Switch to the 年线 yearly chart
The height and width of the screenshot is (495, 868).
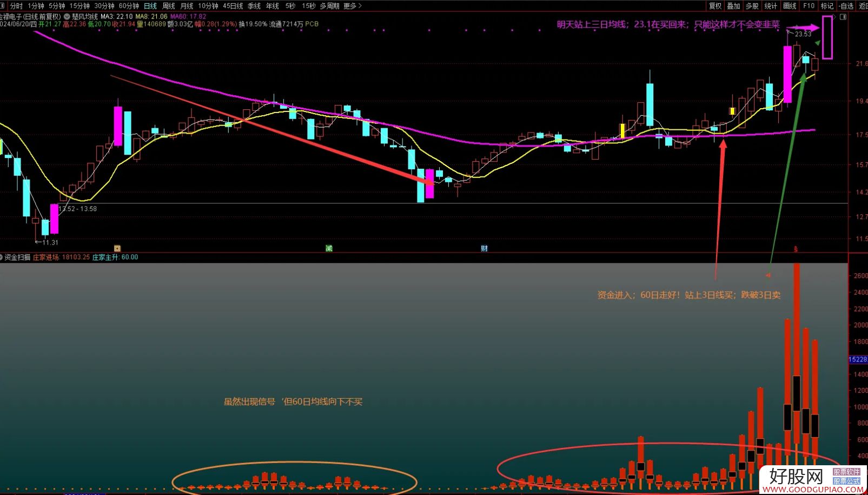tap(272, 6)
